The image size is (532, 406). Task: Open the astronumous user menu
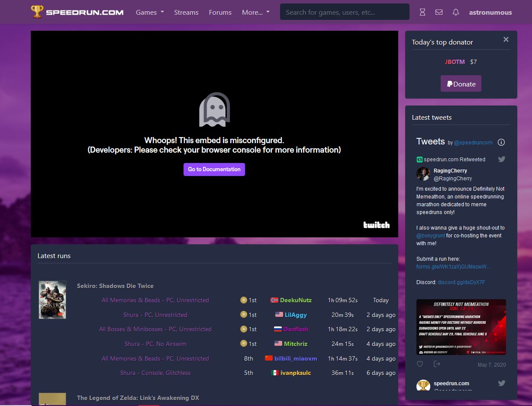490,13
